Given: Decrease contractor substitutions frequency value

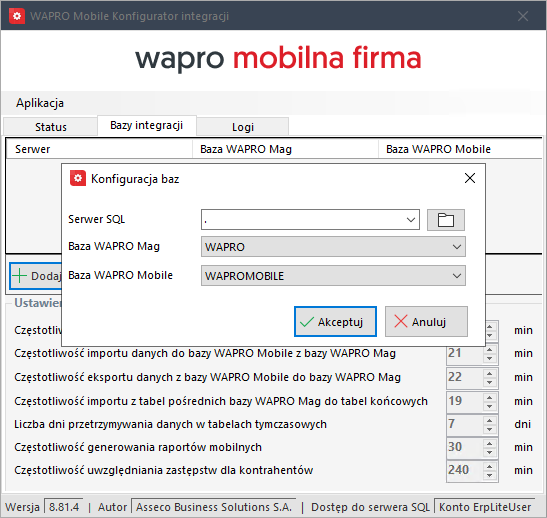Looking at the screenshot, I should click(x=490, y=475).
